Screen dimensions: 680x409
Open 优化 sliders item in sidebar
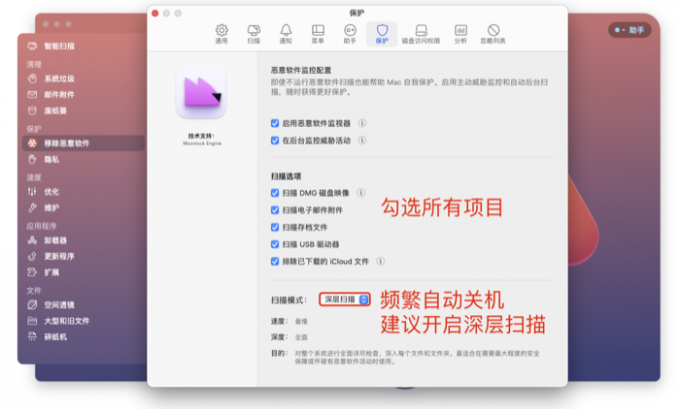click(43, 192)
